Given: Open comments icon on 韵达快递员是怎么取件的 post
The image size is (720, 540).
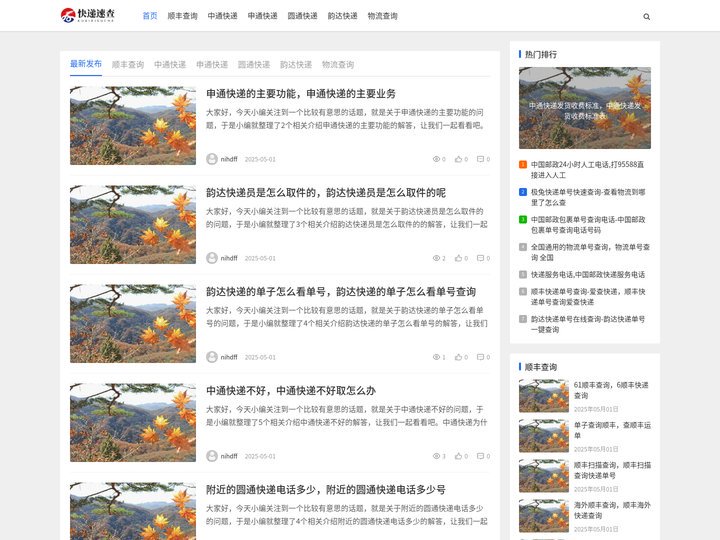Looking at the screenshot, I should tap(480, 258).
